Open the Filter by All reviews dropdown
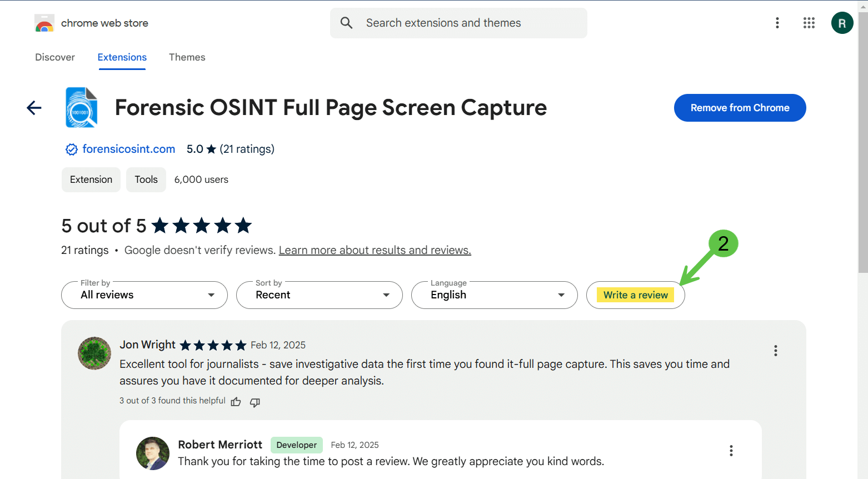 pyautogui.click(x=144, y=295)
